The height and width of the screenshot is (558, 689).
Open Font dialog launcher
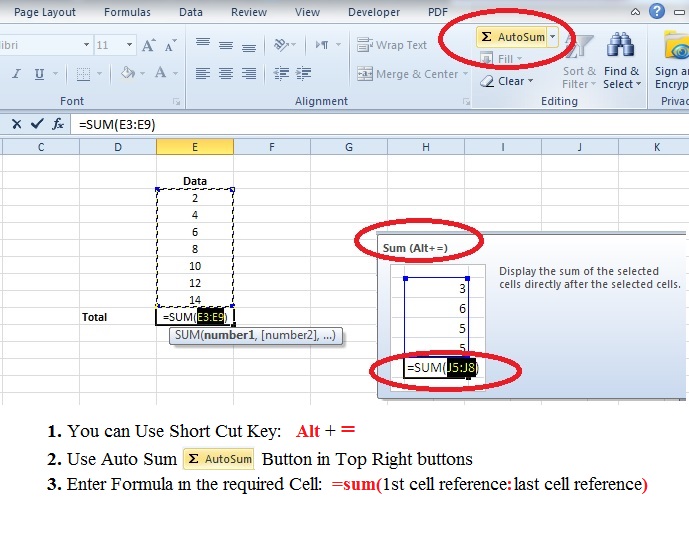click(x=177, y=102)
